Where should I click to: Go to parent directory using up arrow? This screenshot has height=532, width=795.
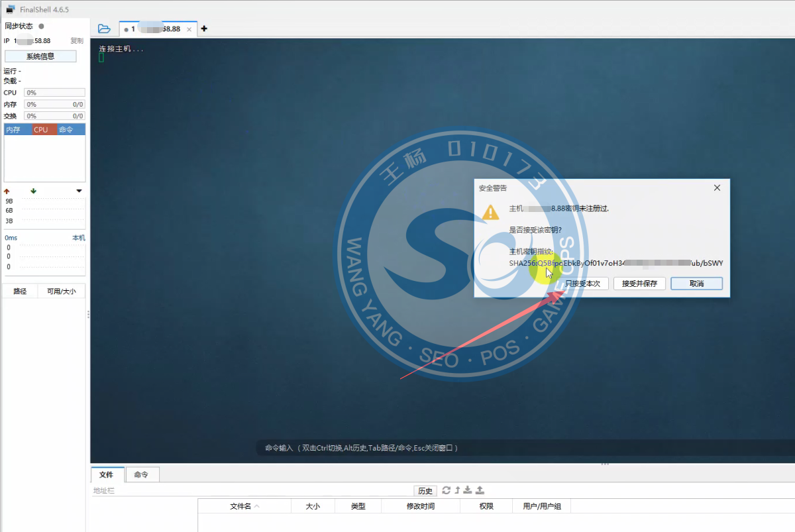[457, 490]
